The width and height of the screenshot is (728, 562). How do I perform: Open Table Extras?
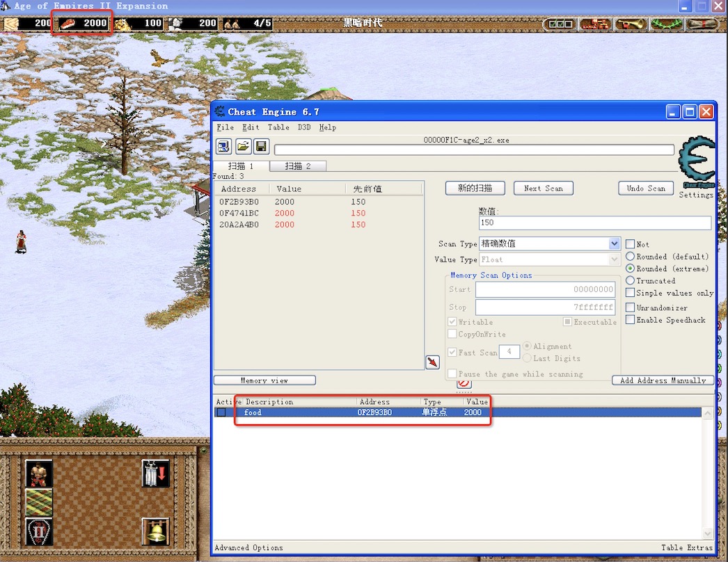(687, 547)
